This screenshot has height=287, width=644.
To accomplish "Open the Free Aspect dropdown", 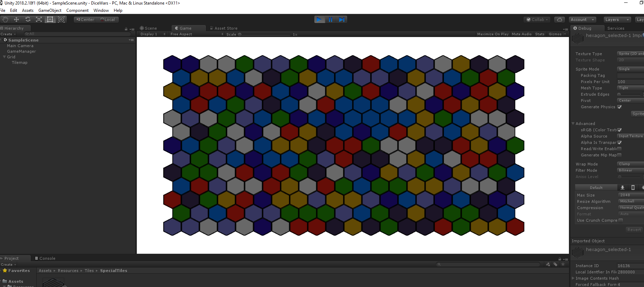I will 197,34.
